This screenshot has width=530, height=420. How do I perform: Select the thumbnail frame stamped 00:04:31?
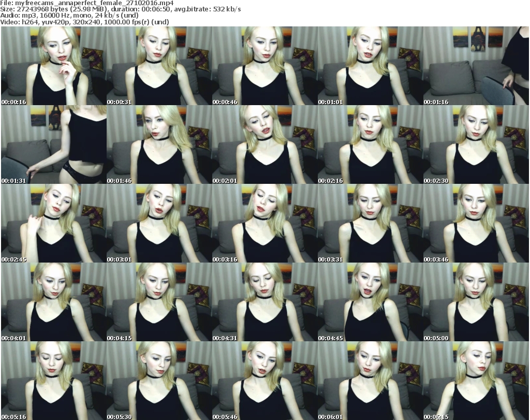point(264,302)
